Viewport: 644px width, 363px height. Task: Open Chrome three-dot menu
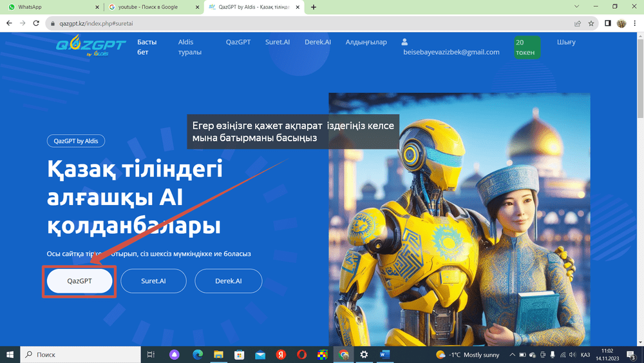pyautogui.click(x=635, y=23)
